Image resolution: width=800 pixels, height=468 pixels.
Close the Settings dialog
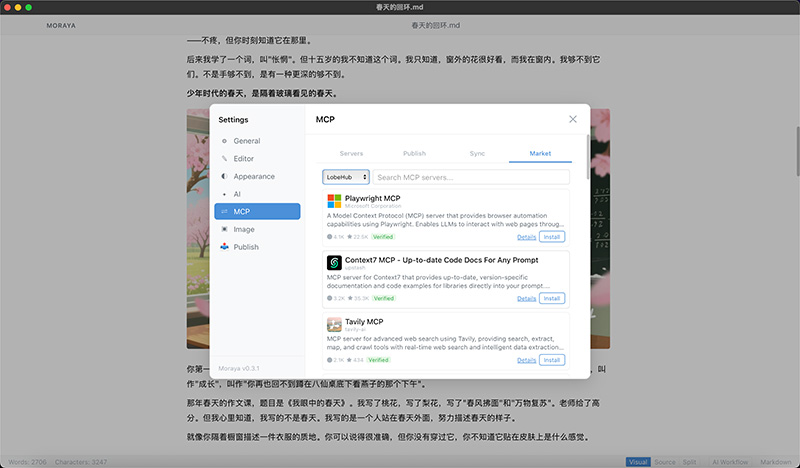click(573, 119)
